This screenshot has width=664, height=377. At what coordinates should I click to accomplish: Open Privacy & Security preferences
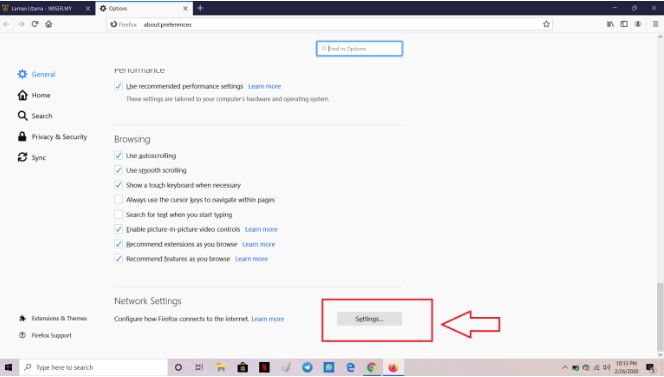click(x=52, y=136)
